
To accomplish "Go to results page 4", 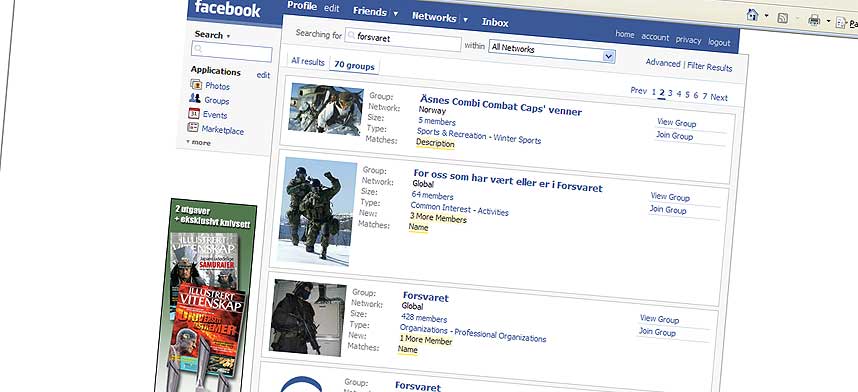I will tap(679, 94).
